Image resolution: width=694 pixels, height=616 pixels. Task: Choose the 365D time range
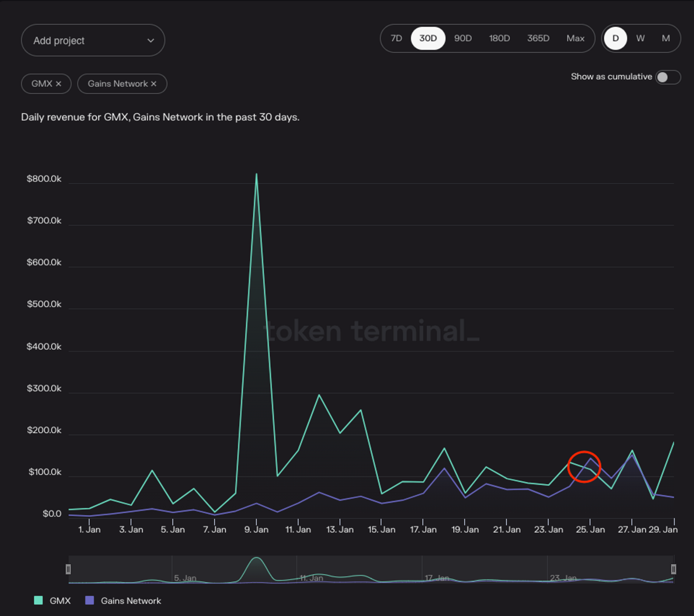point(538,38)
